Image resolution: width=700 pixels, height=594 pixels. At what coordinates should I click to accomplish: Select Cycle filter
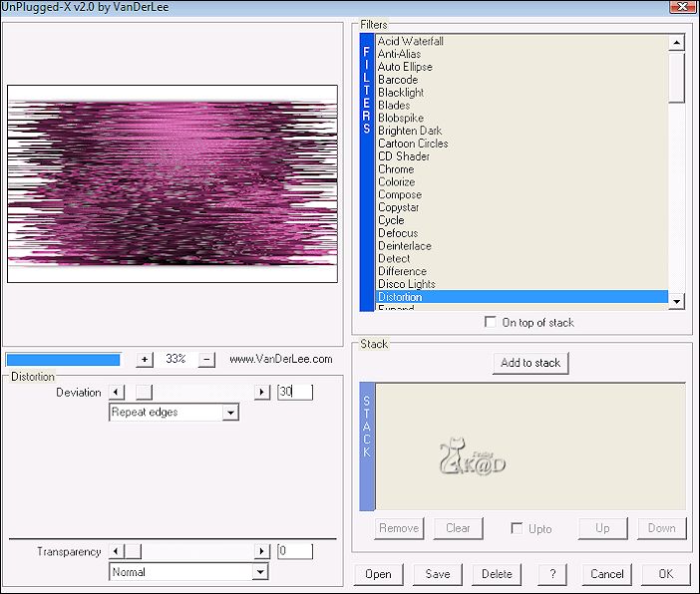point(522,220)
